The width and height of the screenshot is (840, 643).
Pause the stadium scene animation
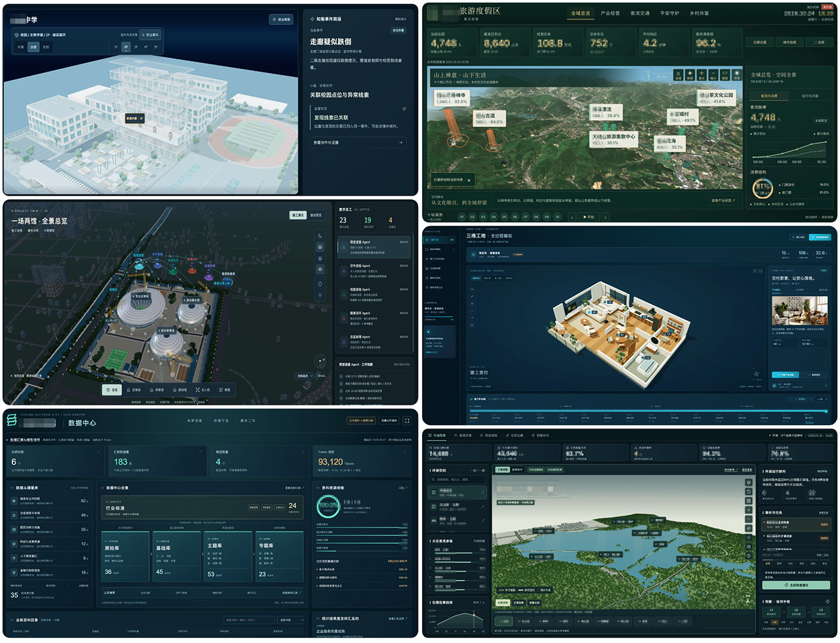(x=320, y=295)
